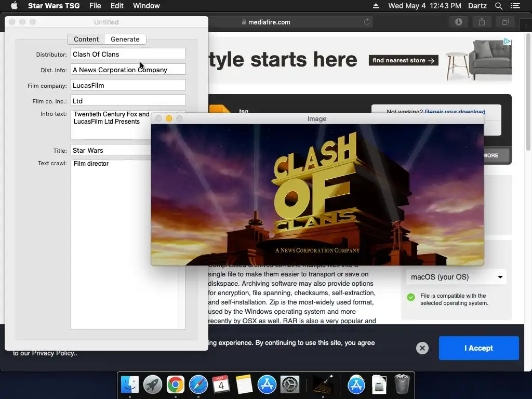Open Calendar icon in dock
The height and width of the screenshot is (399, 532).
(221, 385)
